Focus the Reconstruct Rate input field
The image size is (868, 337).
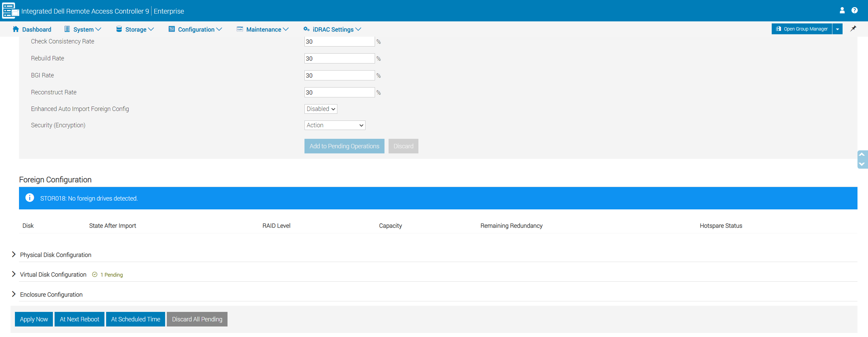(339, 93)
